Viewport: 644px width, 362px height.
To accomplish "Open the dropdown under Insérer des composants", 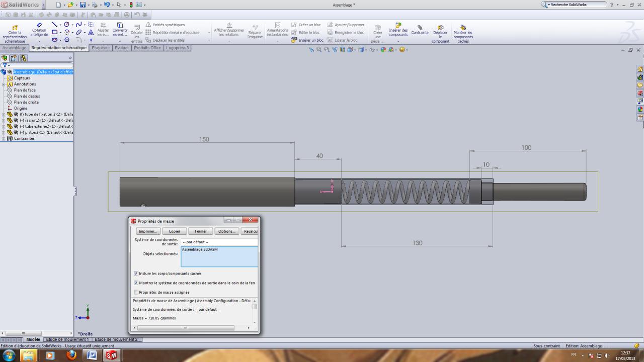I will [398, 41].
